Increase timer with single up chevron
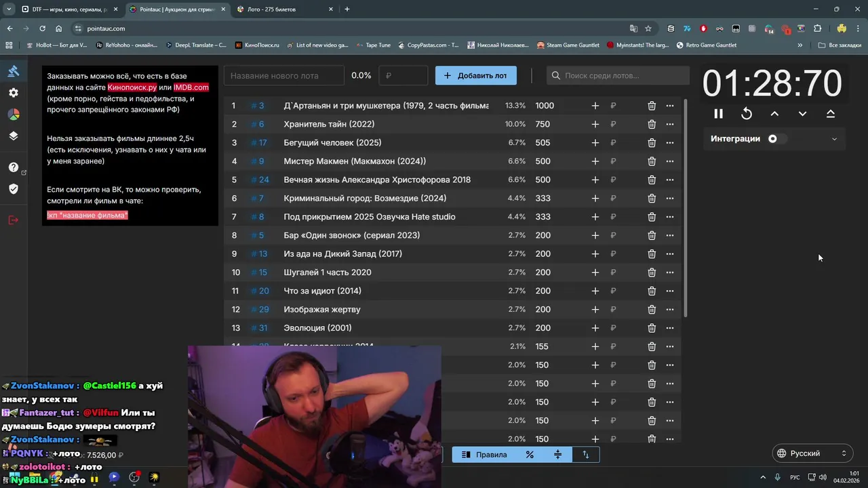 pos(774,114)
